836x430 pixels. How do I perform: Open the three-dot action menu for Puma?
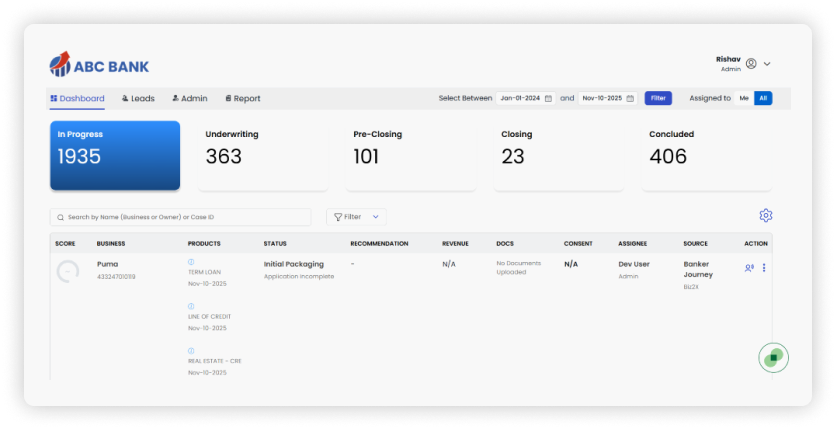pyautogui.click(x=764, y=268)
